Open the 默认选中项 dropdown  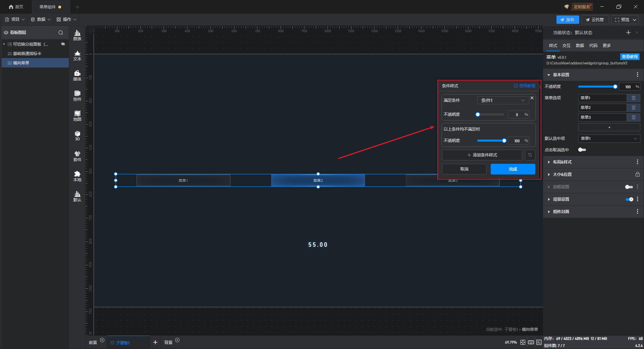(609, 139)
